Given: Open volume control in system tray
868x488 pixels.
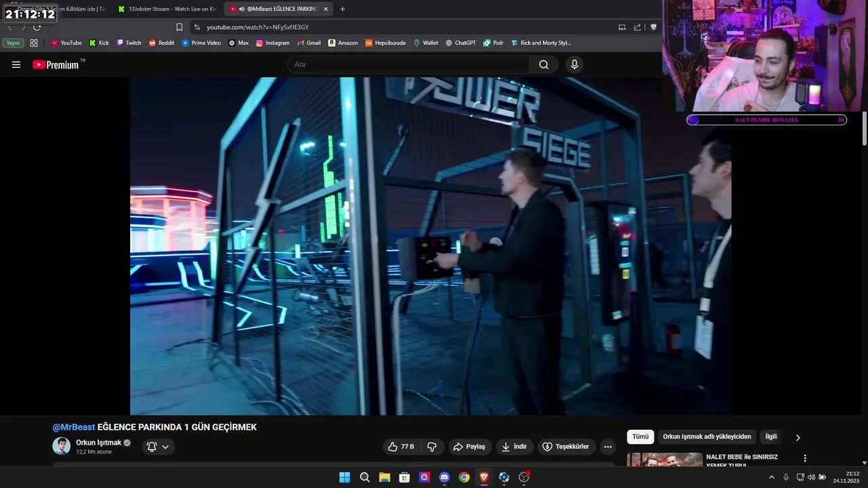Looking at the screenshot, I should (x=811, y=477).
